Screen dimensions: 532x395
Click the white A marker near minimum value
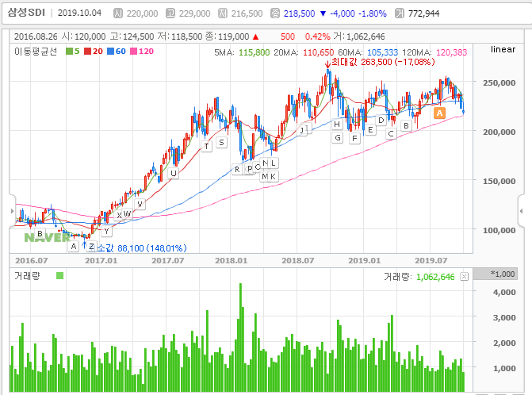tap(74, 247)
